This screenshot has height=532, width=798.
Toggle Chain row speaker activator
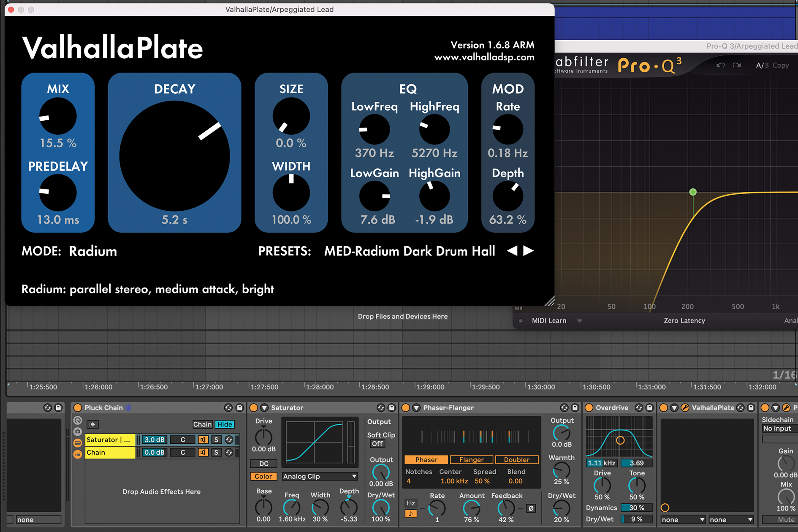[x=203, y=452]
